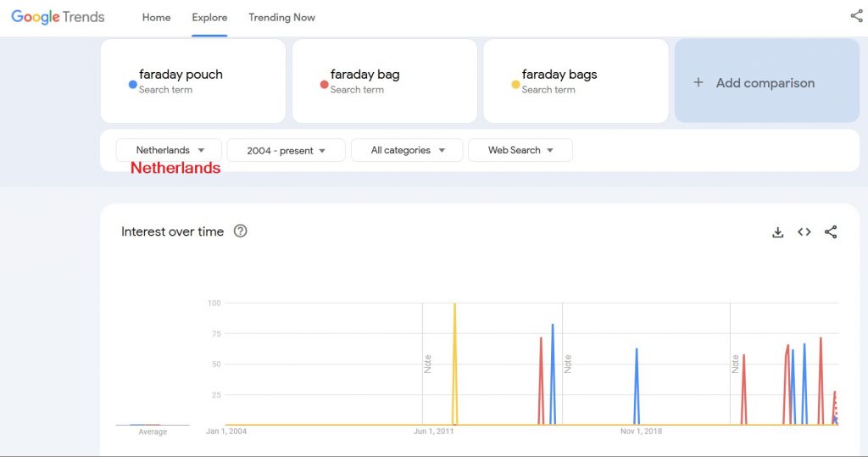Viewport: 868px width, 457px height.
Task: Click the blue dot for faraday pouch
Action: [133, 85]
